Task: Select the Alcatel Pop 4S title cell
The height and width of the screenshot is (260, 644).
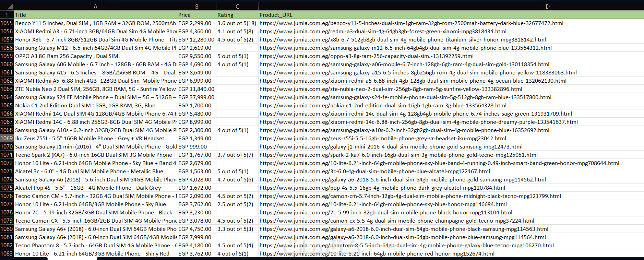Action: tap(95, 188)
